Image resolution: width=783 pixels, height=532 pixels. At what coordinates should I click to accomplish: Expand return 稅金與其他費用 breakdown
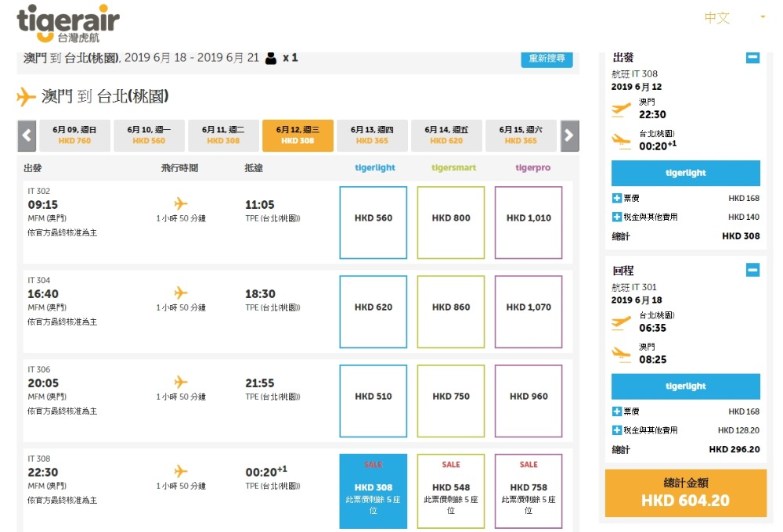617,430
